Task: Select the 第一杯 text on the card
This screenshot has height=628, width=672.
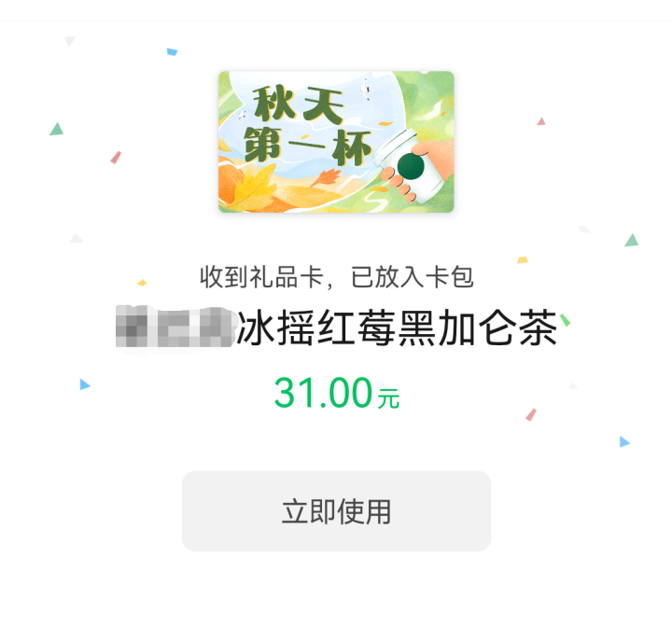Action: (x=307, y=147)
